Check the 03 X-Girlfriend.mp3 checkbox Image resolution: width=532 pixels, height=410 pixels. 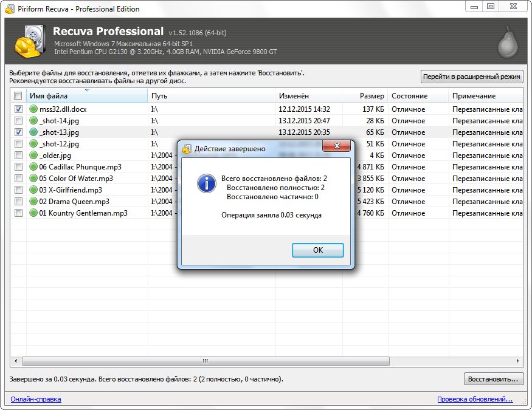tap(18, 190)
